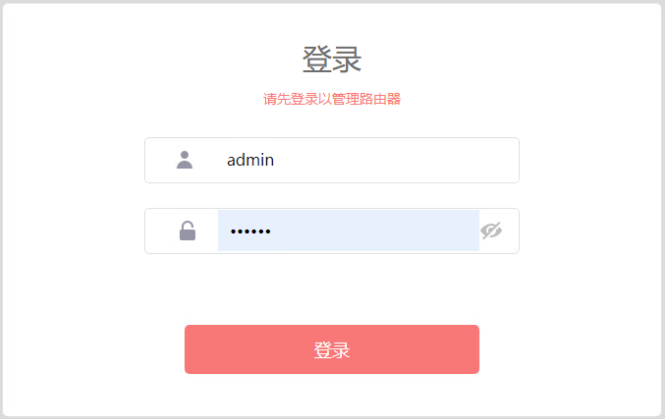This screenshot has height=419, width=665.
Task: Toggle password visibility
Action: tap(491, 231)
